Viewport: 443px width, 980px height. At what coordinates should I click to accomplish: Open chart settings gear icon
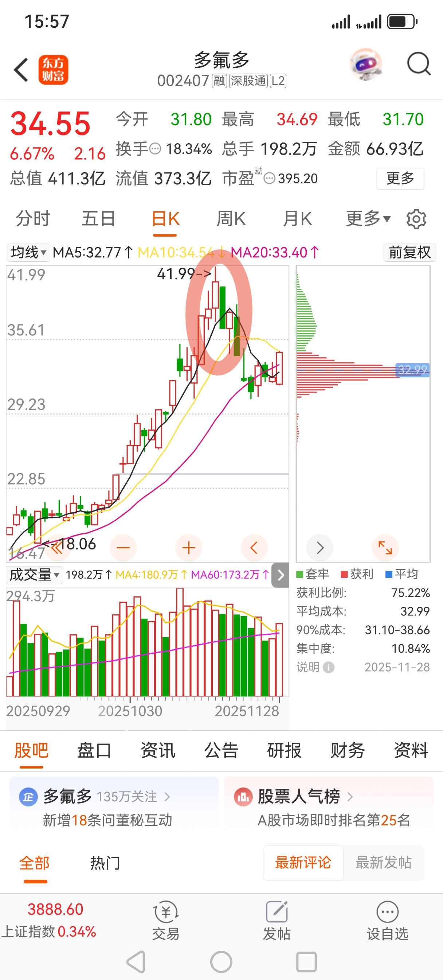tap(416, 219)
